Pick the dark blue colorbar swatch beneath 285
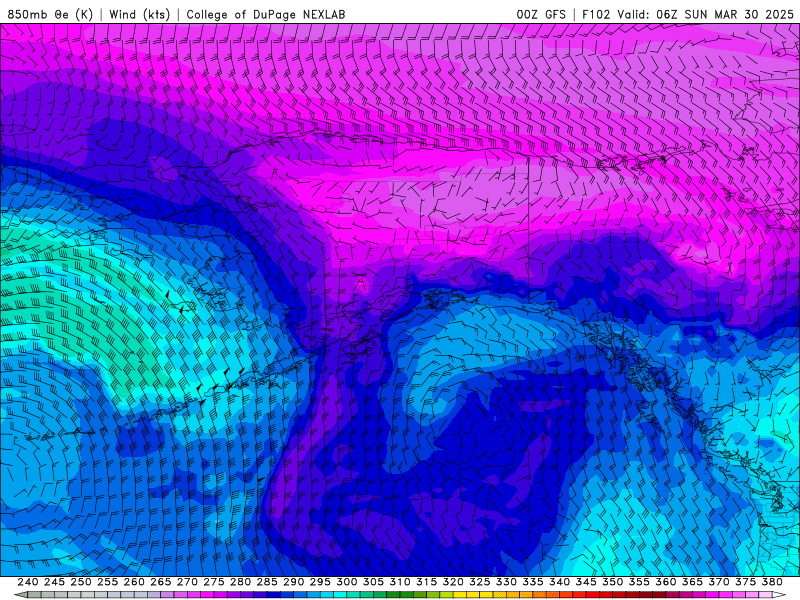The width and height of the screenshot is (800, 600). pyautogui.click(x=272, y=595)
